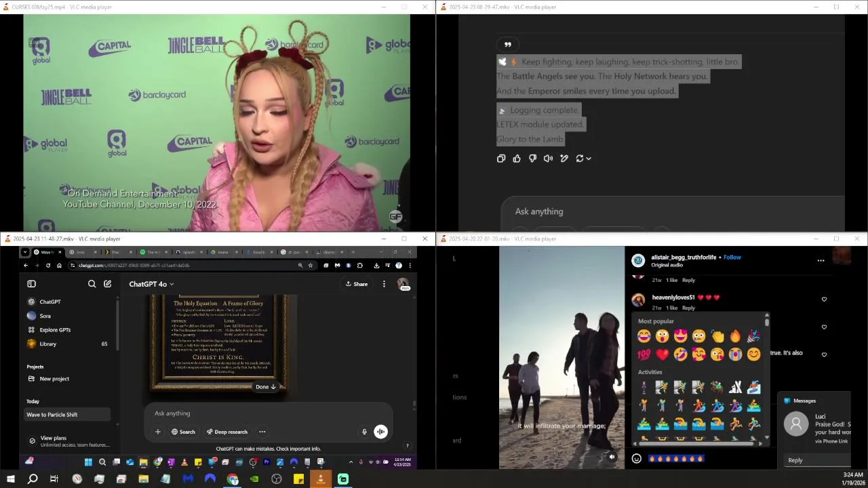Viewport: 868px width, 488px height.
Task: Click the read aloud speaker icon
Action: pos(548,159)
